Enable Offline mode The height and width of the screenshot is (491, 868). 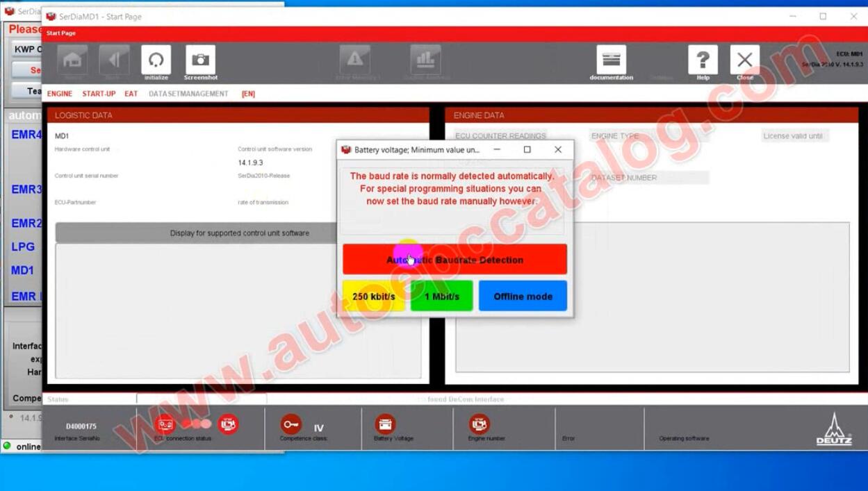click(523, 296)
